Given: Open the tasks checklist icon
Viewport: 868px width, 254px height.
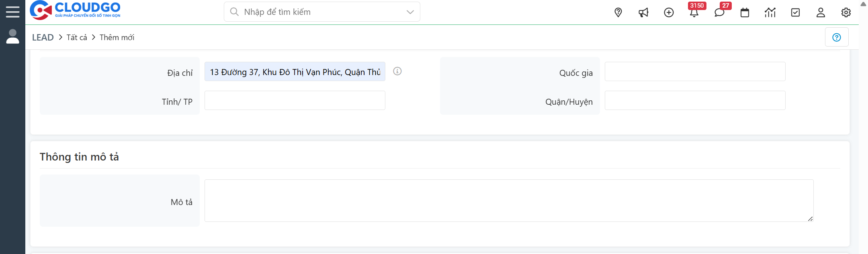Looking at the screenshot, I should click(x=795, y=12).
